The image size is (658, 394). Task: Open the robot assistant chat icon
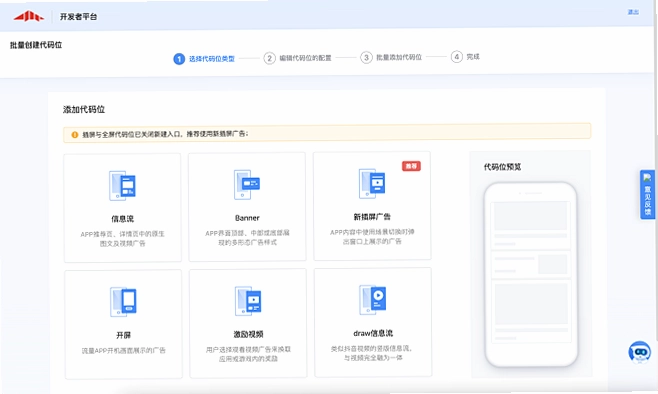pos(640,352)
